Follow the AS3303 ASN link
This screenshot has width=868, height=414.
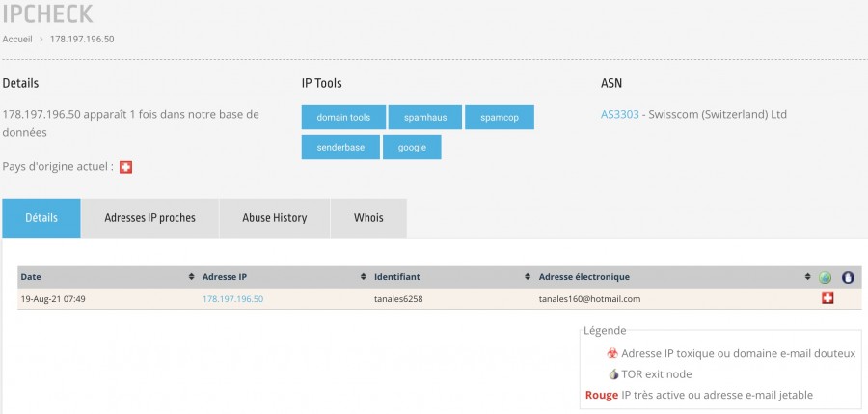pyautogui.click(x=620, y=114)
